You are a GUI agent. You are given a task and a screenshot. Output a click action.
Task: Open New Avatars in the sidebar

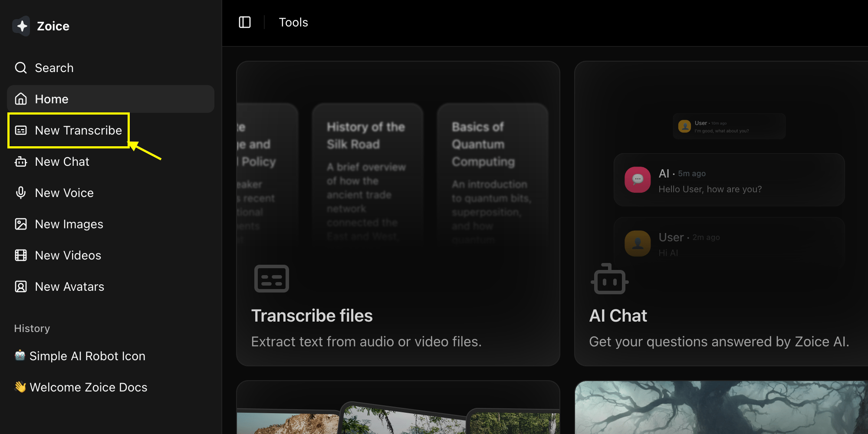(x=111, y=286)
